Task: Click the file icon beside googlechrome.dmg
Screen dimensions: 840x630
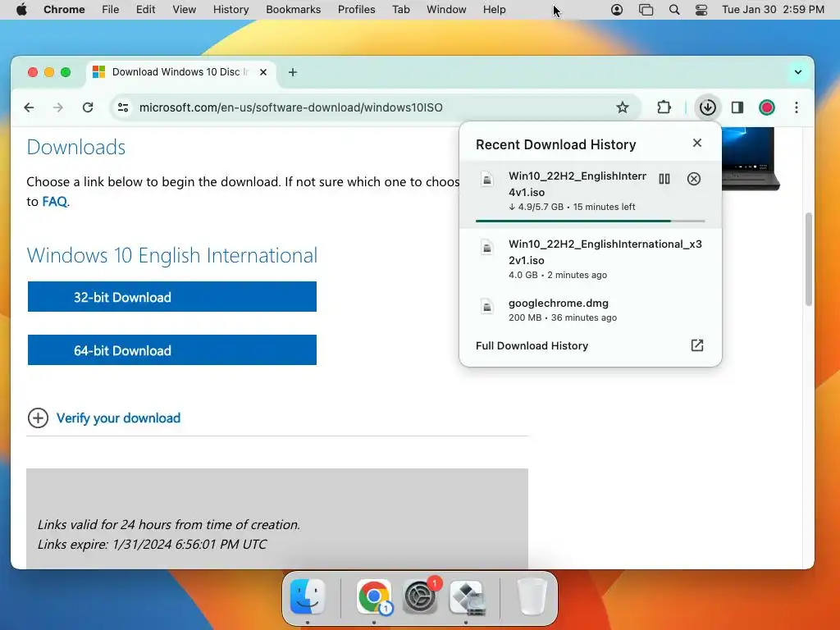Action: [487, 307]
